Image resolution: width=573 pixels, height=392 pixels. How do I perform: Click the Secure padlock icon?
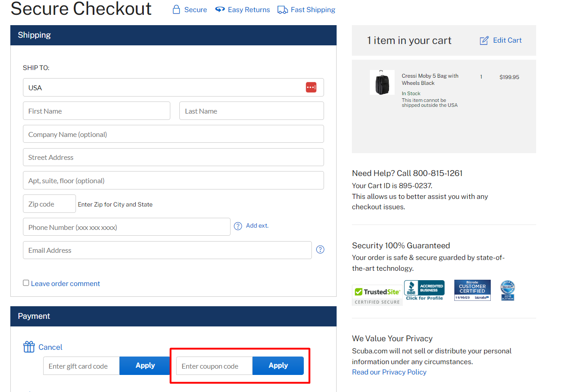click(x=177, y=9)
